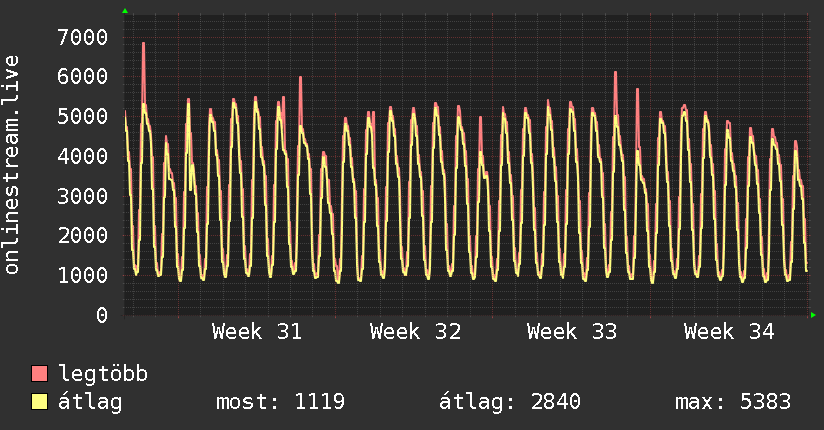Screen dimensions: 824x430
Task: Click the 0 y-axis label
Action: point(102,315)
